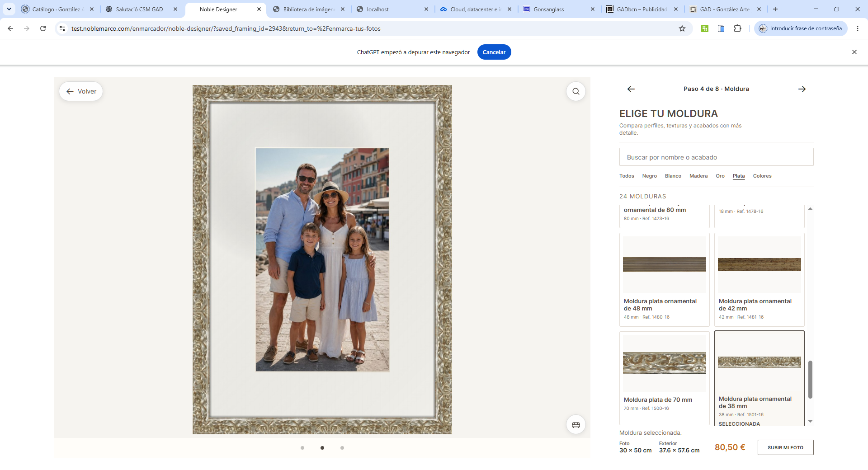Filter mouldings by Negro
Screen dimensions: 868x470
coord(649,176)
